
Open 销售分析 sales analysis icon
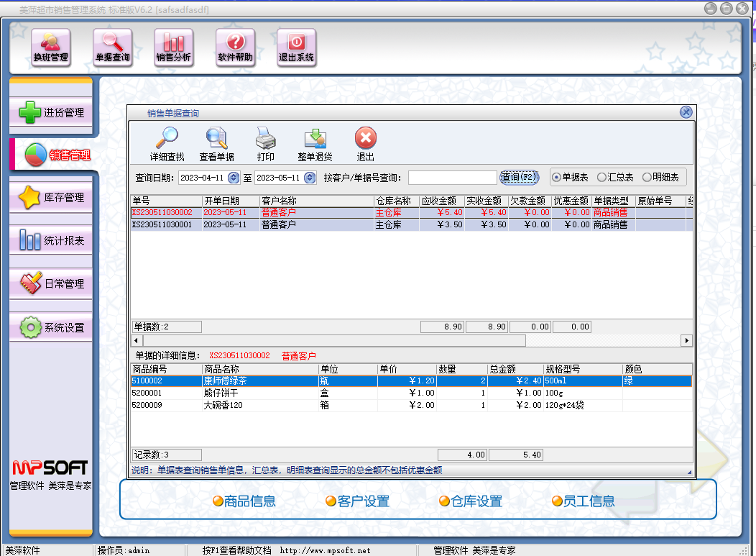(x=174, y=47)
